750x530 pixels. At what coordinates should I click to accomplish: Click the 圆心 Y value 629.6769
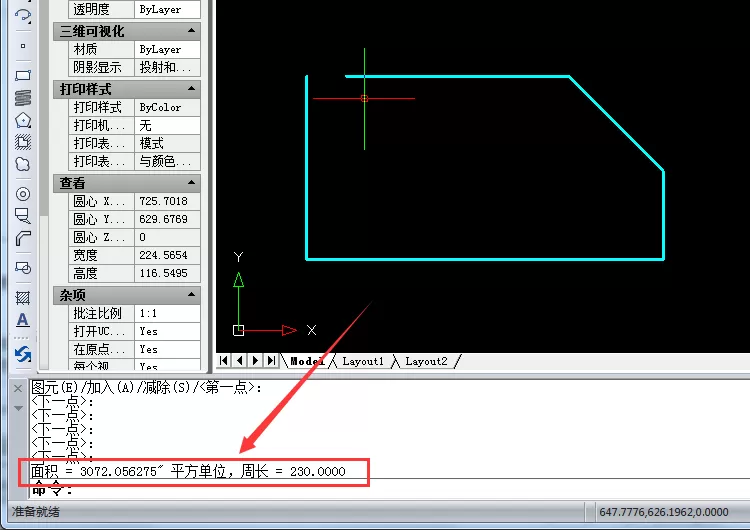pyautogui.click(x=167, y=219)
